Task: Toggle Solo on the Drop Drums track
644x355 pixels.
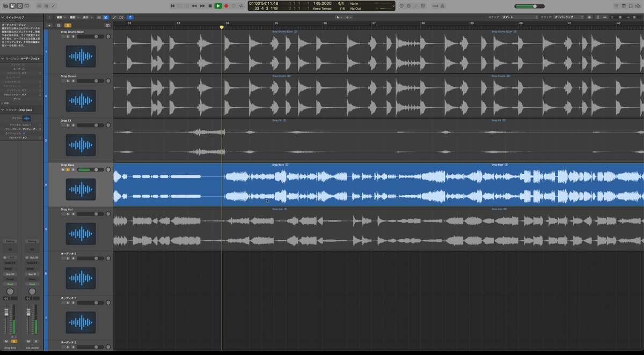Action: 68,80
